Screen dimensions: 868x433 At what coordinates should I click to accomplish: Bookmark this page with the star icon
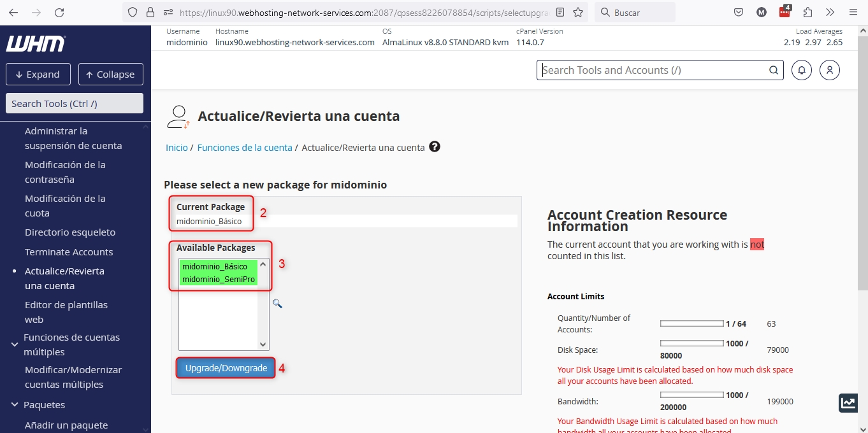[x=578, y=12]
